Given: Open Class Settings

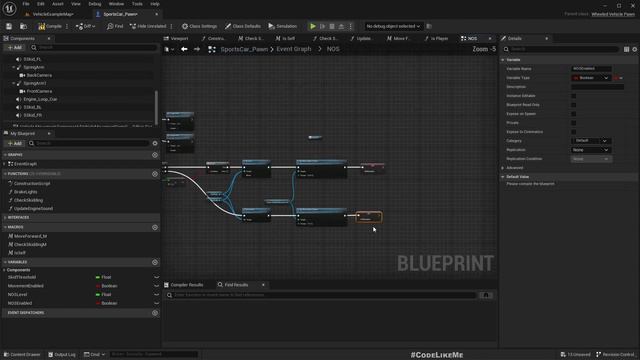Looking at the screenshot, I should [x=200, y=26].
